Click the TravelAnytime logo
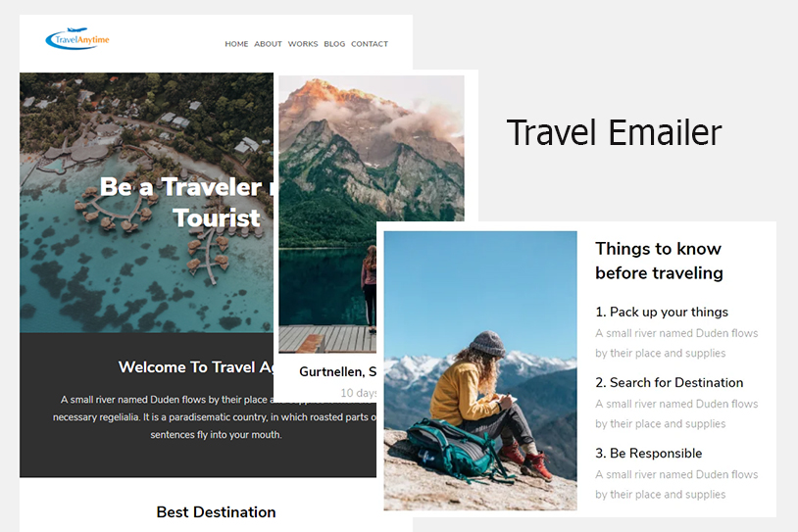 (x=77, y=38)
